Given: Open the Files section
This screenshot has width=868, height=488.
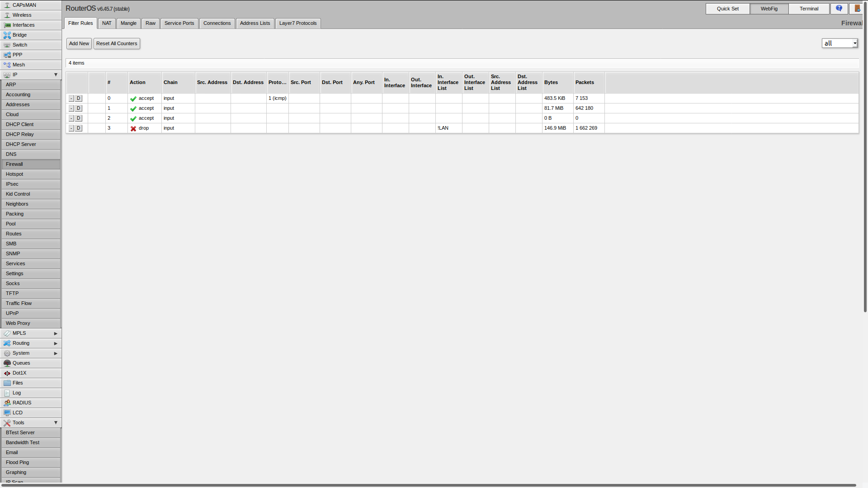Looking at the screenshot, I should point(18,383).
